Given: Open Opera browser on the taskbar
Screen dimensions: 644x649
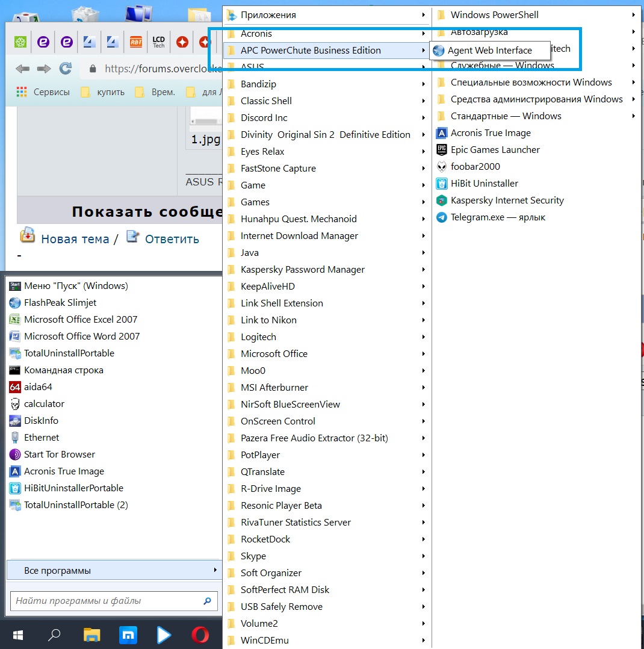Looking at the screenshot, I should pyautogui.click(x=200, y=635).
